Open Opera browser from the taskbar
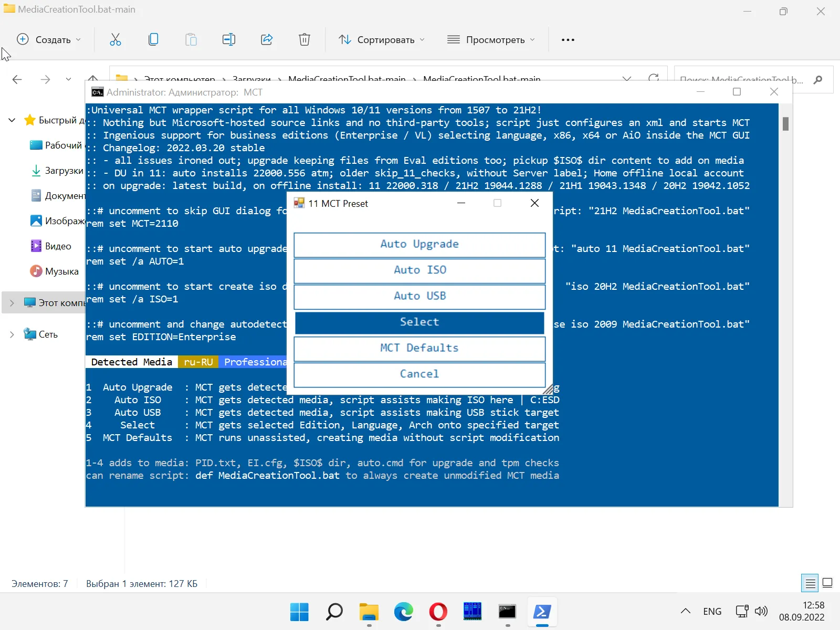840x630 pixels. click(x=438, y=612)
